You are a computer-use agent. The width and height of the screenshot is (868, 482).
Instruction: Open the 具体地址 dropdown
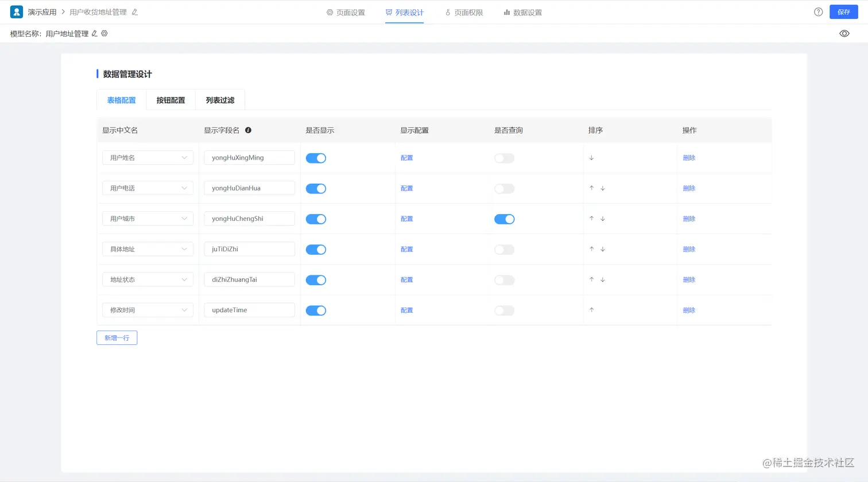148,249
